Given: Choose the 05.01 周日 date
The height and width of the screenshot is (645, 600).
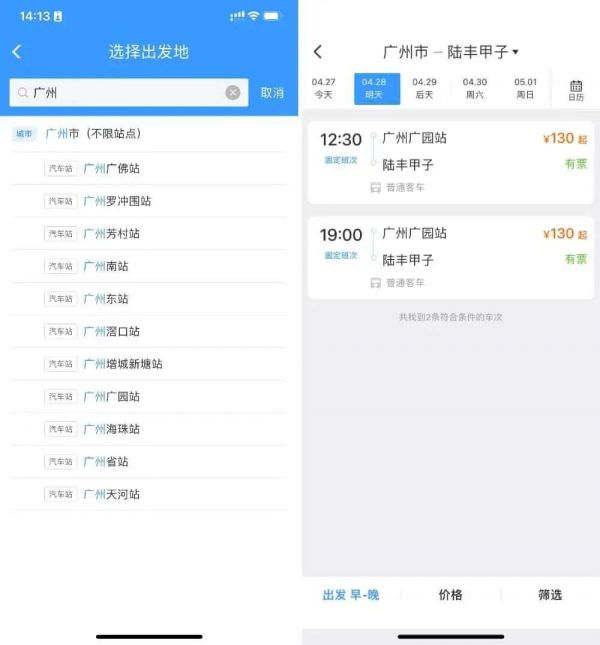Looking at the screenshot, I should [x=525, y=88].
